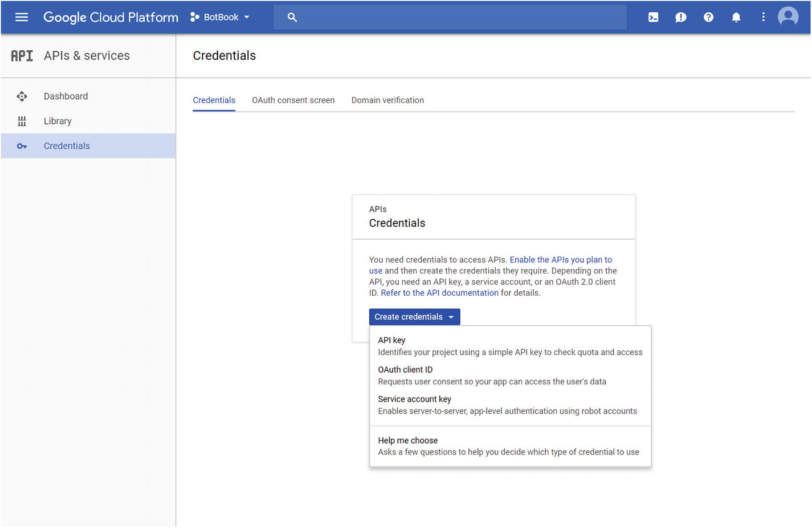Show notifications bell
This screenshot has height=528, width=812.
tap(736, 17)
